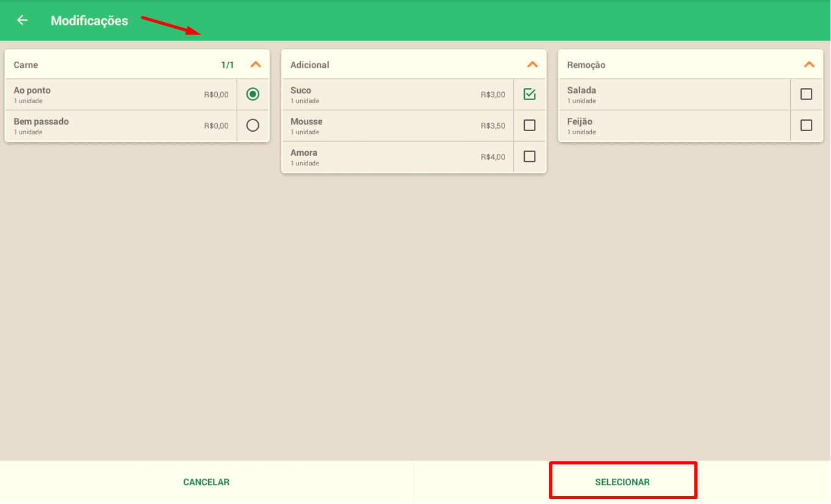Collapse the Carne section chevron
Viewport: 831px width, 504px height.
256,65
